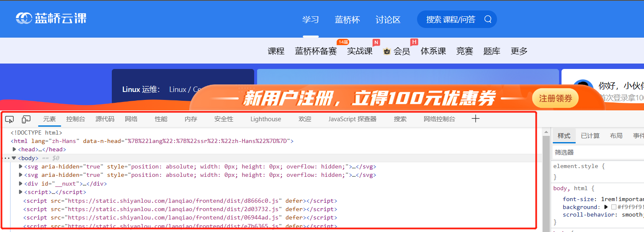Open the 会员 submenu item
The height and width of the screenshot is (232, 644).
point(402,51)
